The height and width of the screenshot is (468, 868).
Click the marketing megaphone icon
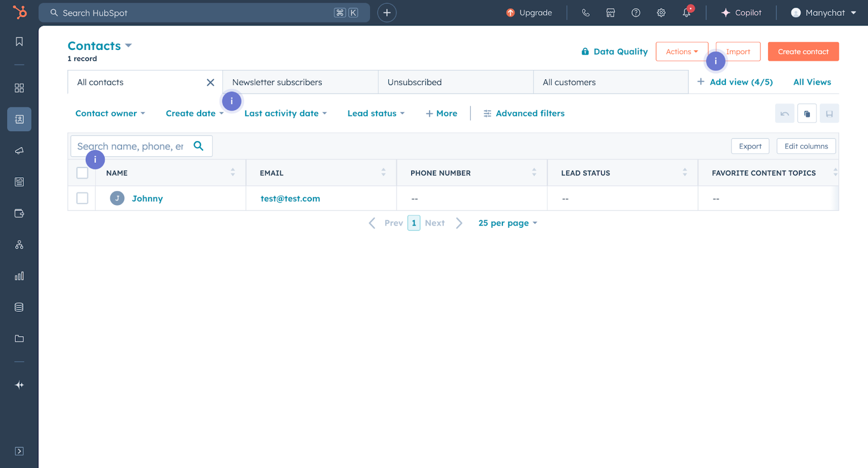[x=19, y=151]
